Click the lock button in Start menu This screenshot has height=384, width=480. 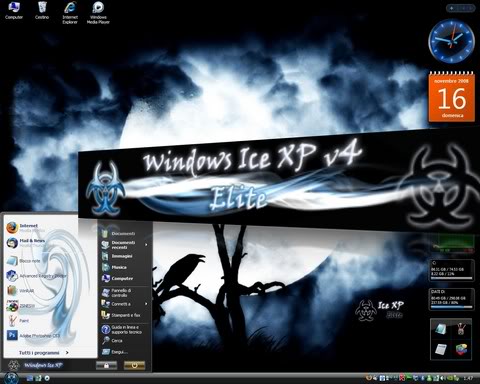pyautogui.click(x=106, y=365)
